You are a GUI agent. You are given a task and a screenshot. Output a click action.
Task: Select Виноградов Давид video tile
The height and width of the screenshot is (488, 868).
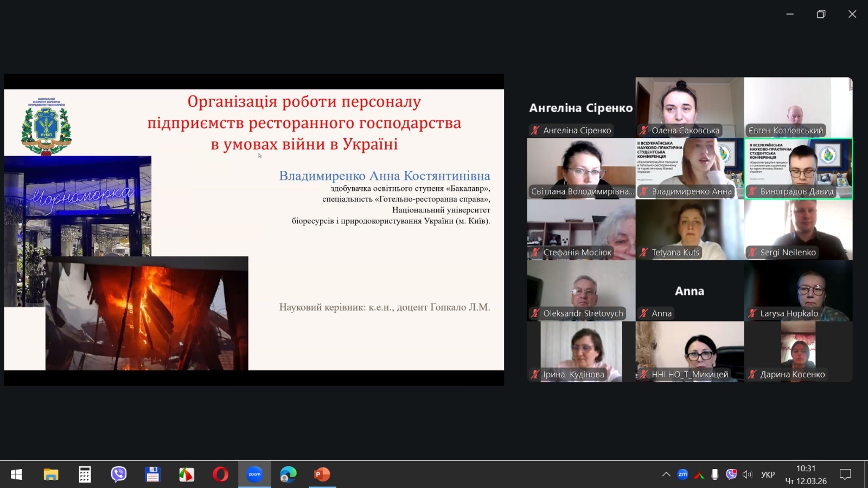(798, 168)
